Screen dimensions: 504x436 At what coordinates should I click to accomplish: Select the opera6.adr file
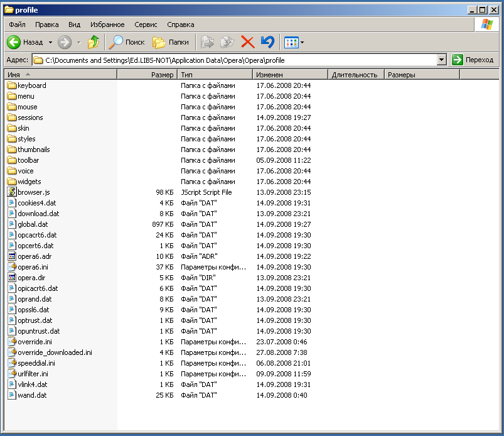pyautogui.click(x=35, y=256)
